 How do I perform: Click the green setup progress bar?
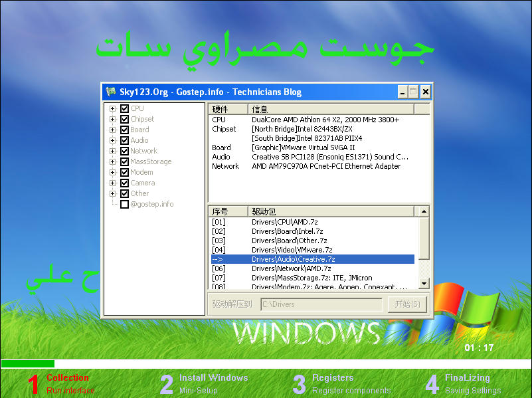28,363
